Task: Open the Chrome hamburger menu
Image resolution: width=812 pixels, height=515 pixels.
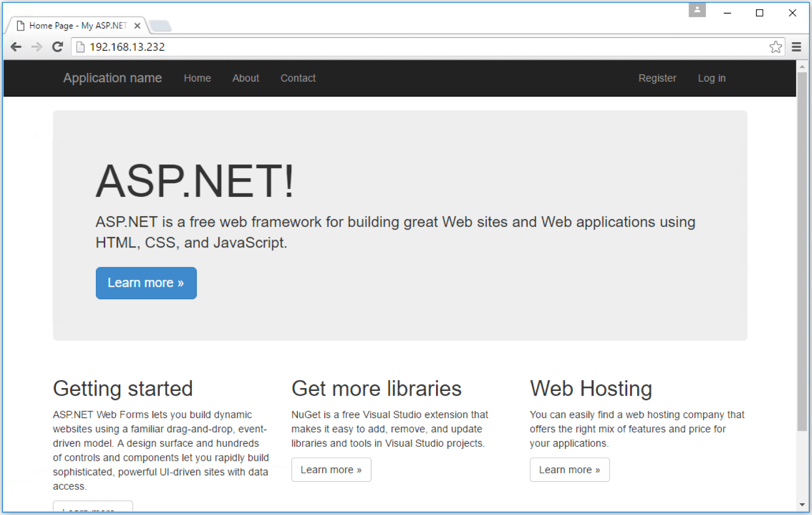Action: (x=796, y=47)
